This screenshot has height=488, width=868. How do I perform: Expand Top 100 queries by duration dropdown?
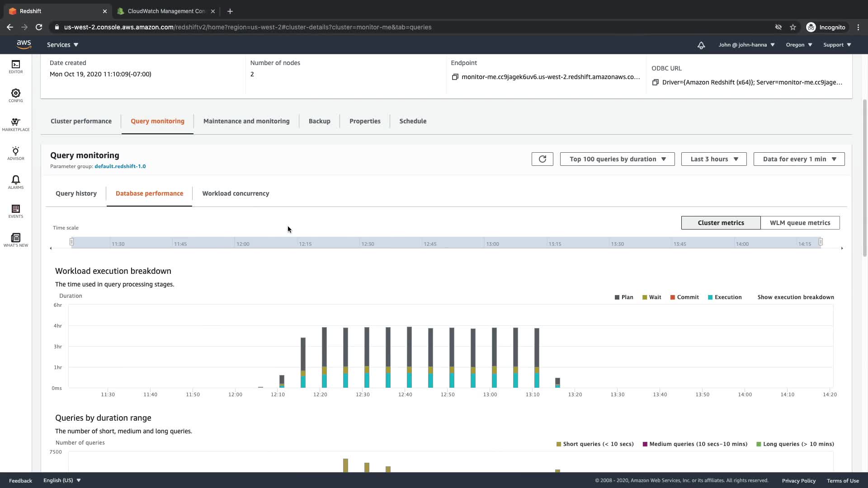tap(617, 159)
